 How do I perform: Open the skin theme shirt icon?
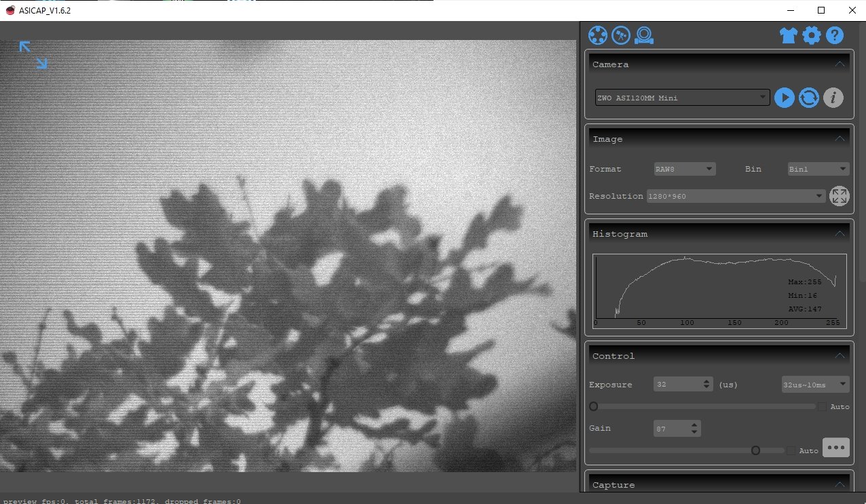[788, 35]
